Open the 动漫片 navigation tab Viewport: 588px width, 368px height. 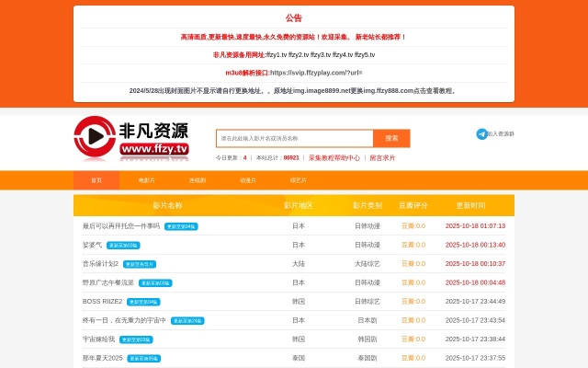(x=248, y=180)
